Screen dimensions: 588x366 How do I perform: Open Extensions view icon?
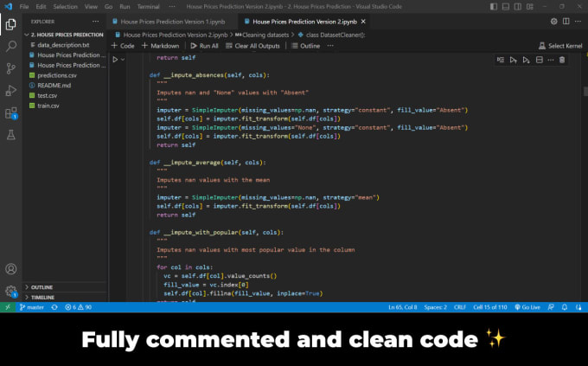click(11, 112)
